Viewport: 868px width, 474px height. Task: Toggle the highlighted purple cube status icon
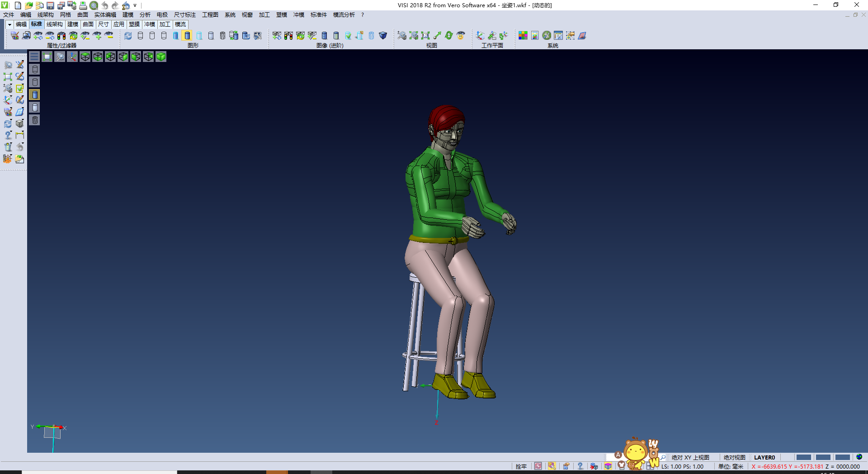click(x=608, y=466)
